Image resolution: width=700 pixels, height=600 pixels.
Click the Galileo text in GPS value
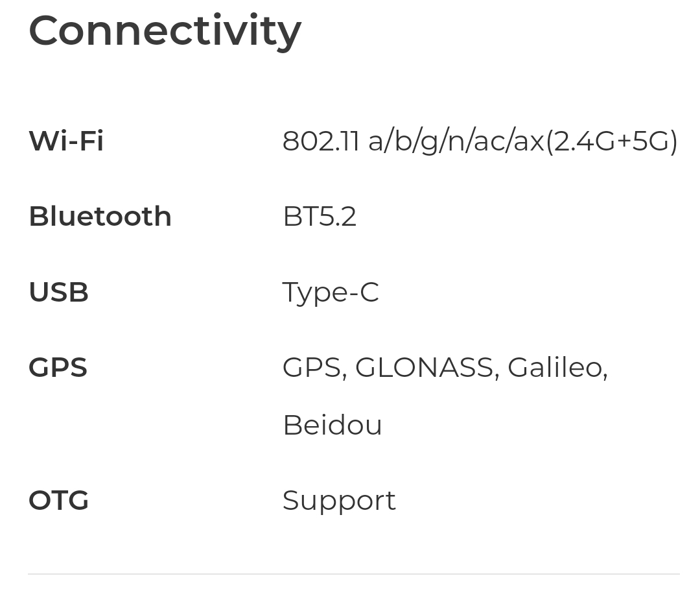point(555,367)
